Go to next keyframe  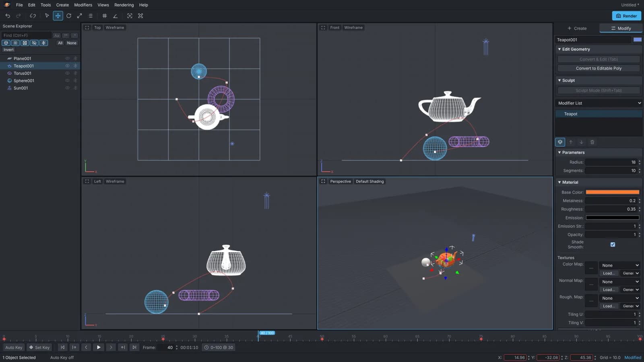click(x=123, y=348)
